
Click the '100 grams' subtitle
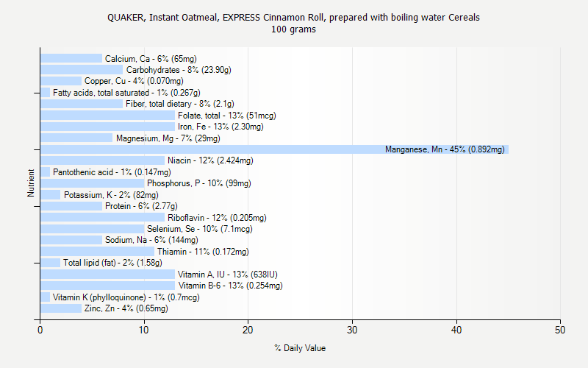[293, 29]
